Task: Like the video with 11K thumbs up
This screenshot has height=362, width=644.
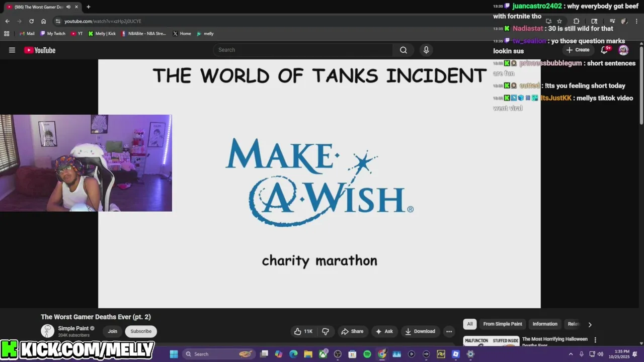Action: (x=303, y=331)
